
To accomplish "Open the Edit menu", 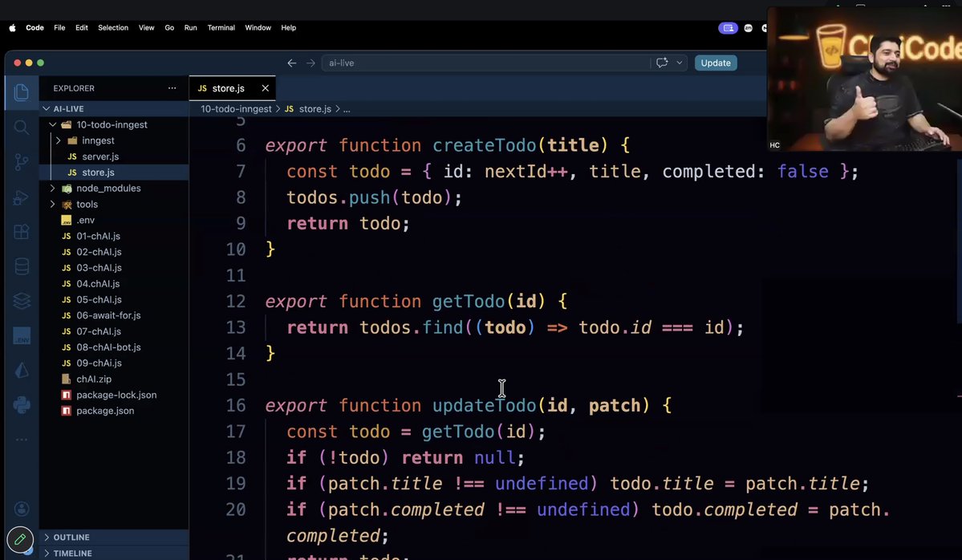I will coord(82,27).
